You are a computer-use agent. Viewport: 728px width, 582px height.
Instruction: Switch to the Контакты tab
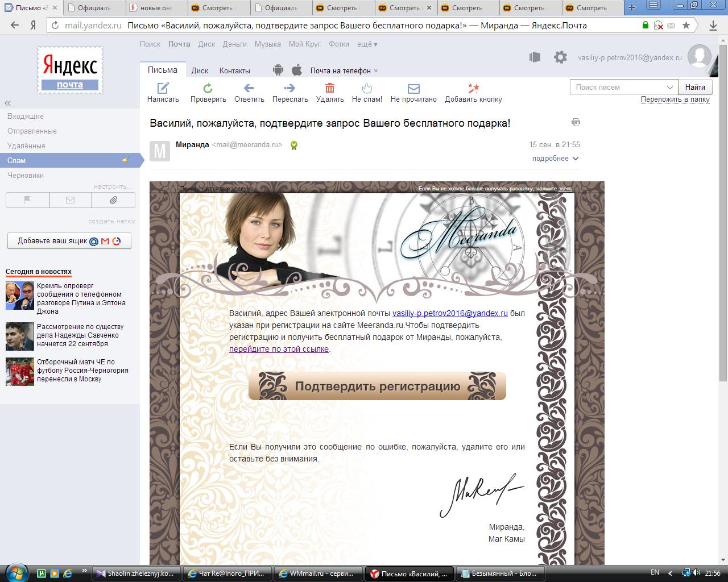(235, 70)
